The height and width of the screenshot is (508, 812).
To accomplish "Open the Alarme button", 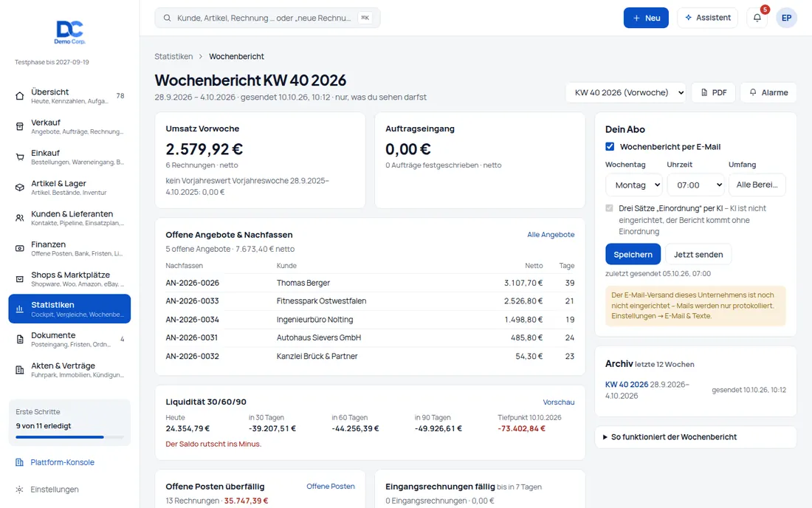I will pos(768,93).
